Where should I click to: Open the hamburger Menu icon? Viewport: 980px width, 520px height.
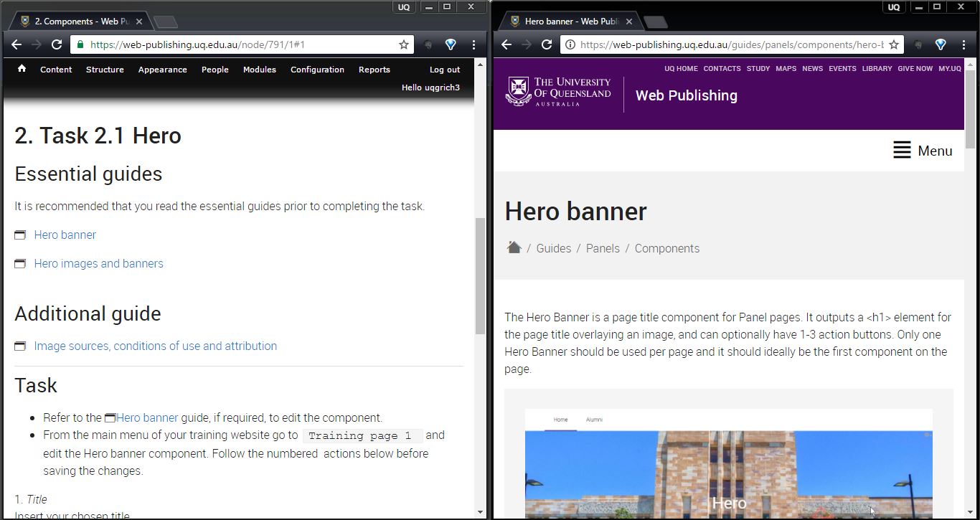902,151
